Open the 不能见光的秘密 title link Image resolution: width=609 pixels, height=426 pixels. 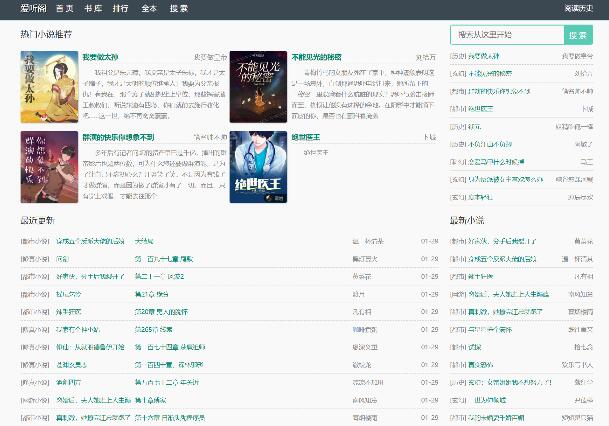[316, 57]
